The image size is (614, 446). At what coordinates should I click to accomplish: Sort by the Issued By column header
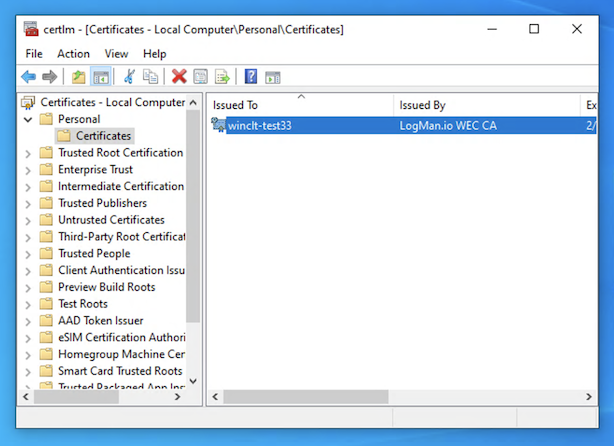(487, 105)
